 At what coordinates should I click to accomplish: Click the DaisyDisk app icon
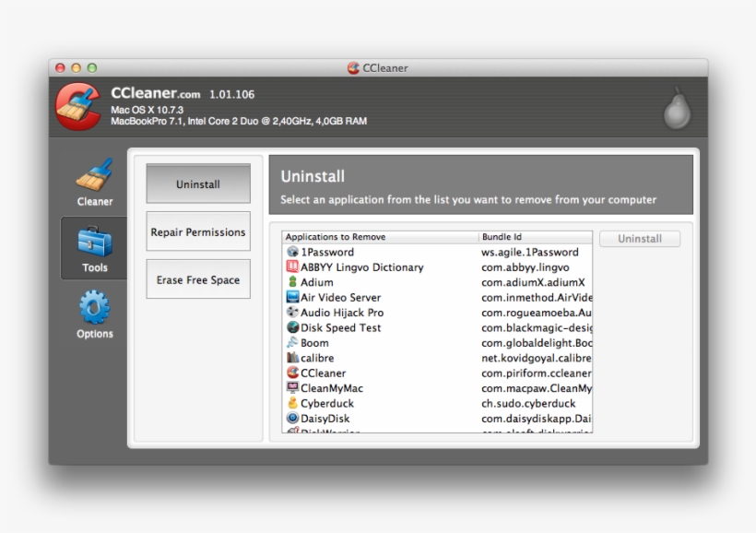[x=292, y=418]
